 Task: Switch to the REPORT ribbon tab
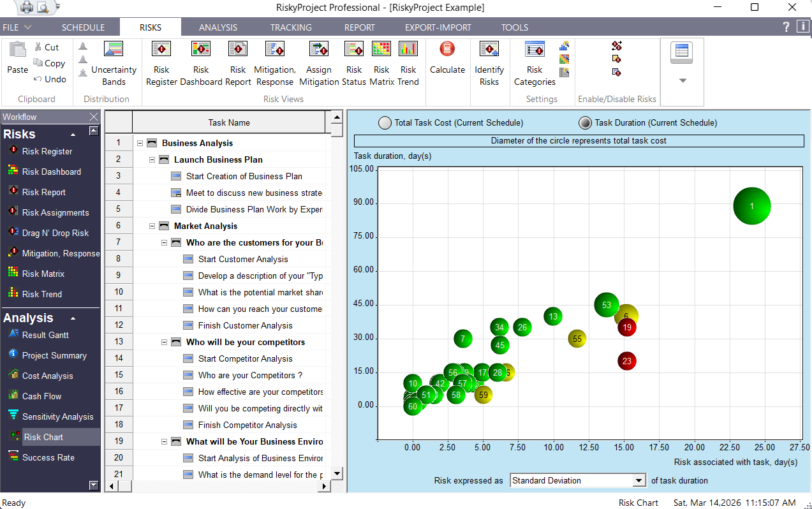click(x=359, y=27)
